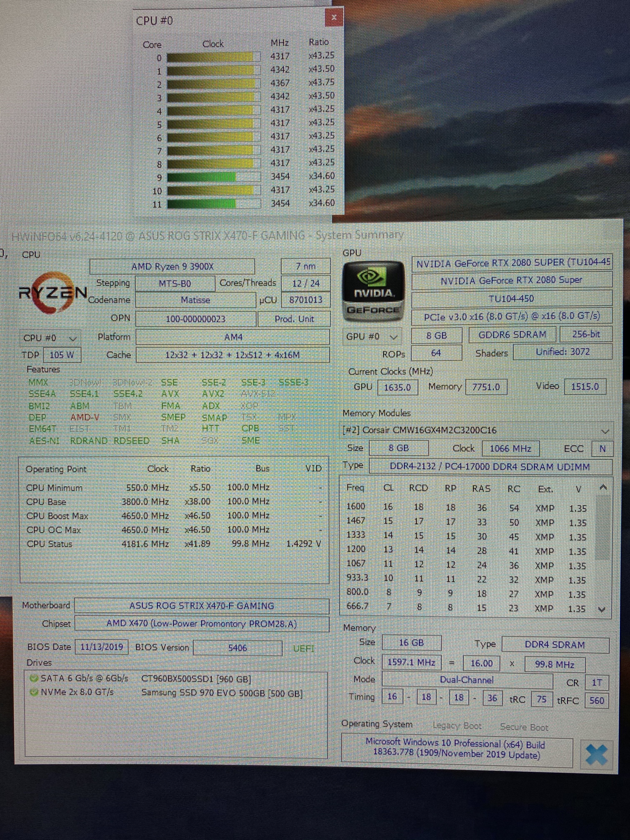Close the CPU #0 clock window

pyautogui.click(x=334, y=17)
